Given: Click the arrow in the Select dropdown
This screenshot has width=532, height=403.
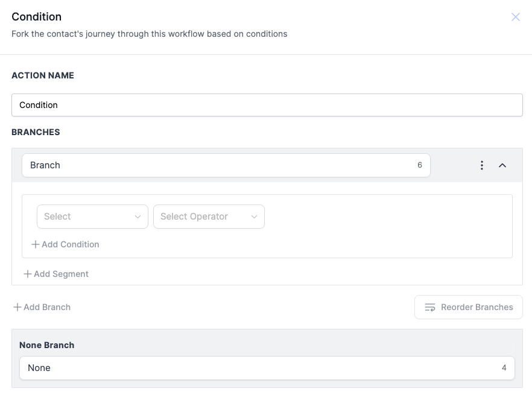Looking at the screenshot, I should coord(138,217).
